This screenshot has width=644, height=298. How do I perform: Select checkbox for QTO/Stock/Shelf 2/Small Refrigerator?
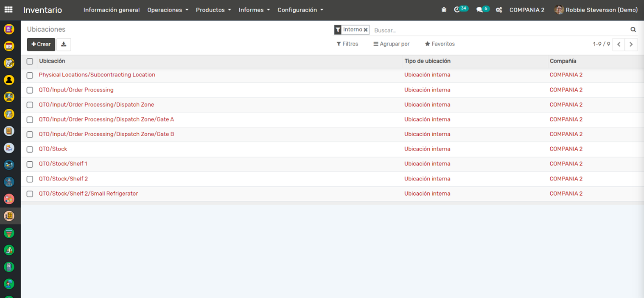30,194
